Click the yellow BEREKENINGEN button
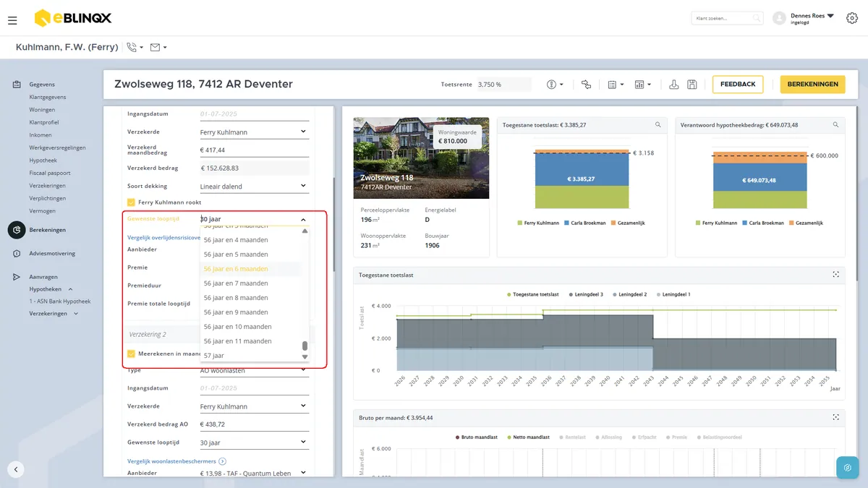The height and width of the screenshot is (488, 868). tap(812, 85)
